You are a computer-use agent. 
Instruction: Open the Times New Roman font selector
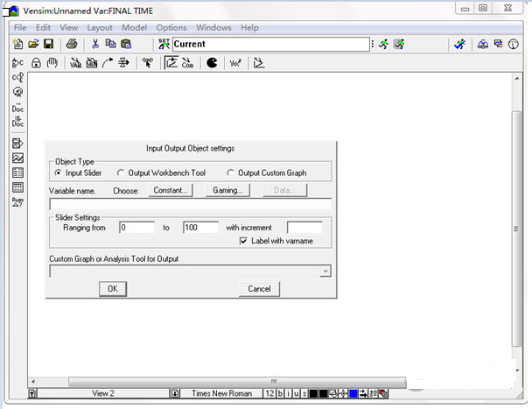[x=220, y=394]
